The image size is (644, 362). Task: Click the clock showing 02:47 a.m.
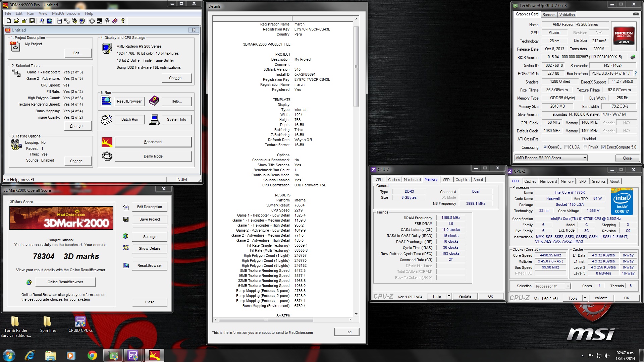pyautogui.click(x=625, y=353)
